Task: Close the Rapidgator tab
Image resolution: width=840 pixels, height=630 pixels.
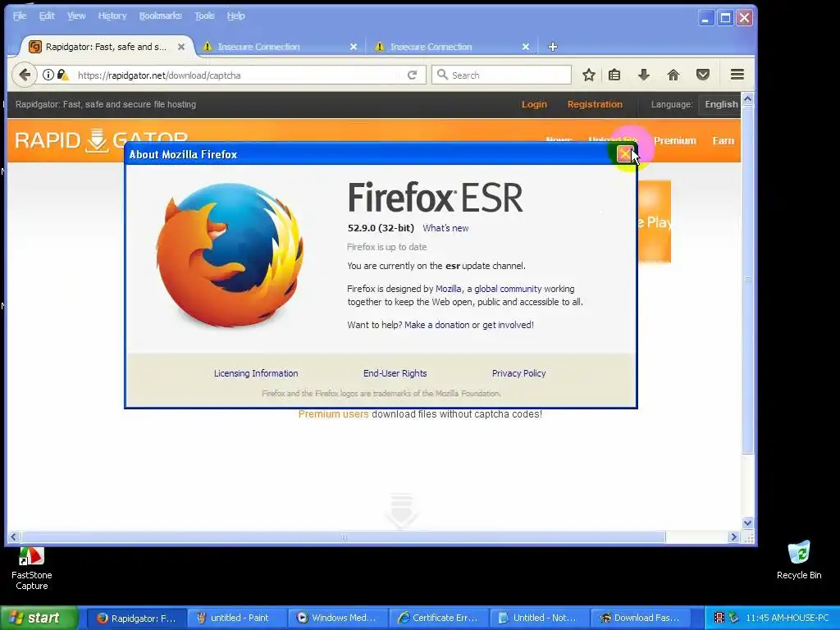Action: click(181, 47)
